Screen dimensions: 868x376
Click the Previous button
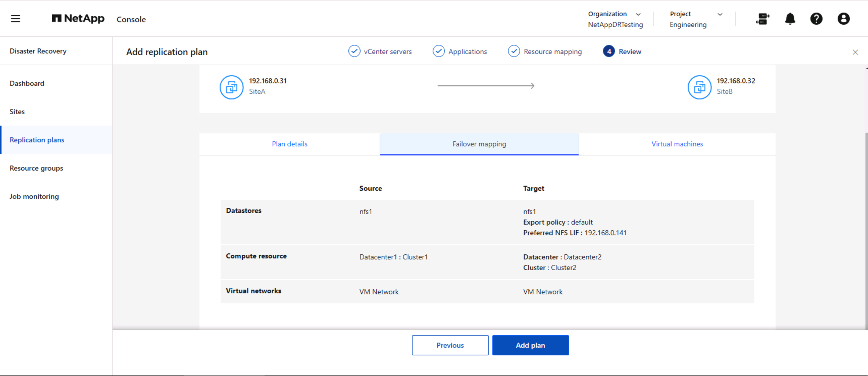[450, 345]
